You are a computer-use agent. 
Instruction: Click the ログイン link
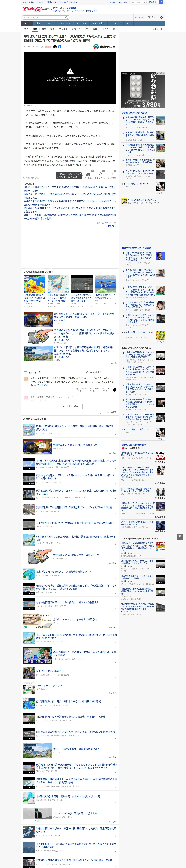coord(57,11)
